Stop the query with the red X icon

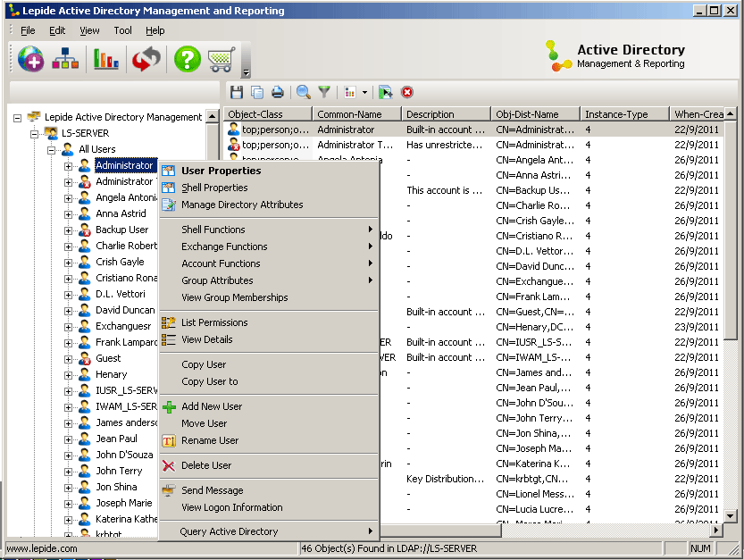pos(407,91)
